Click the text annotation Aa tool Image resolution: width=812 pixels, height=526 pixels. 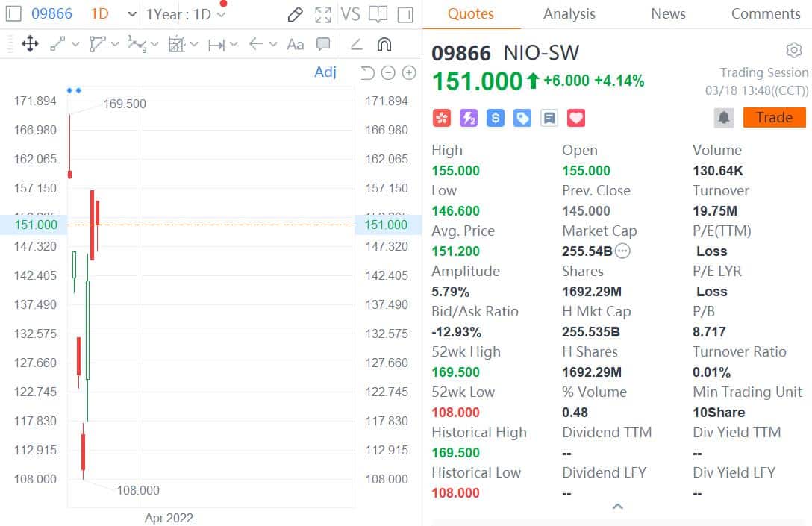pos(296,45)
